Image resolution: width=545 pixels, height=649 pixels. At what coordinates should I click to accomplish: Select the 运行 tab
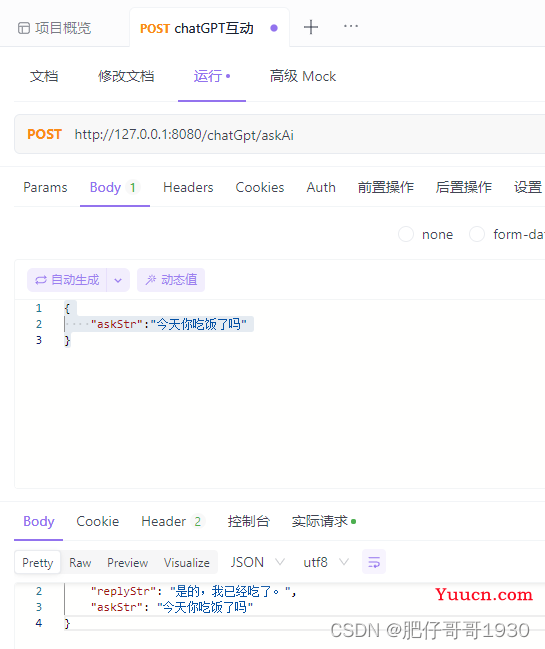click(211, 76)
